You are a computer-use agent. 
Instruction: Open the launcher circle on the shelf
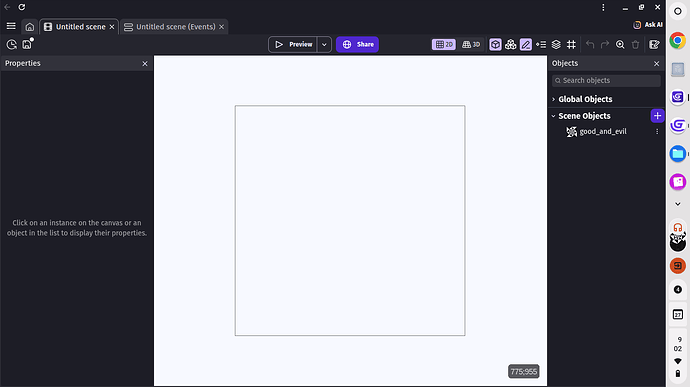pos(678,11)
